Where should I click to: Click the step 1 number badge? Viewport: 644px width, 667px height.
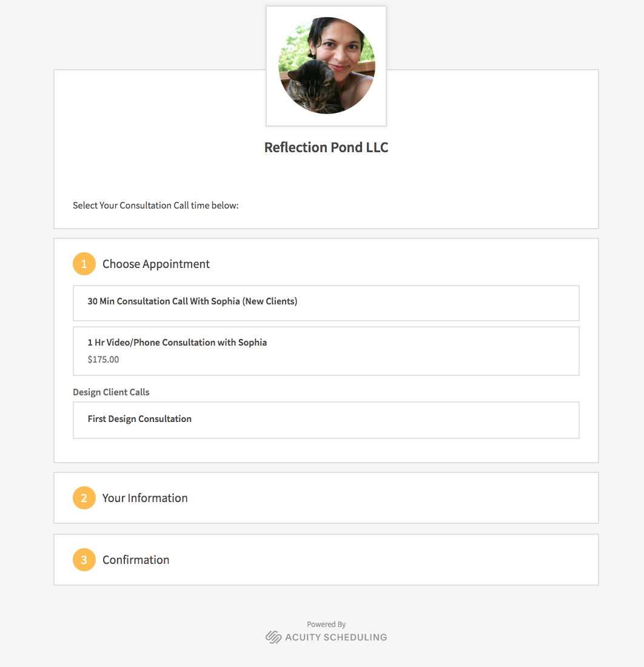tap(84, 264)
